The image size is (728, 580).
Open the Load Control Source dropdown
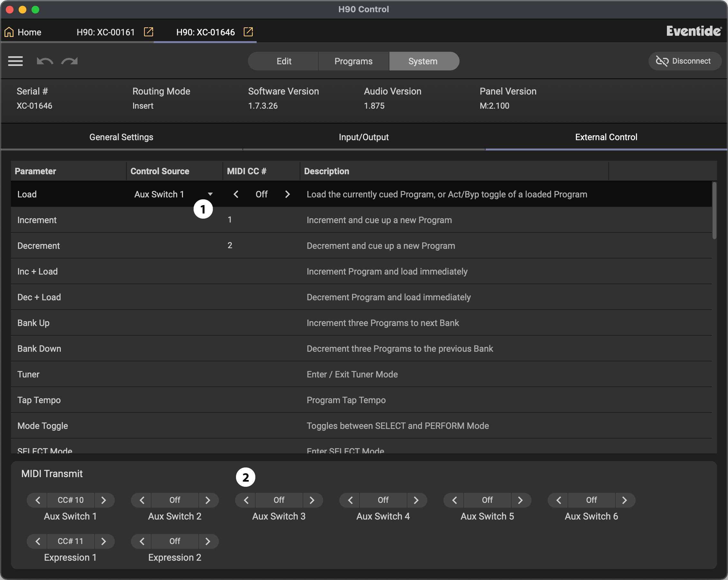click(210, 194)
